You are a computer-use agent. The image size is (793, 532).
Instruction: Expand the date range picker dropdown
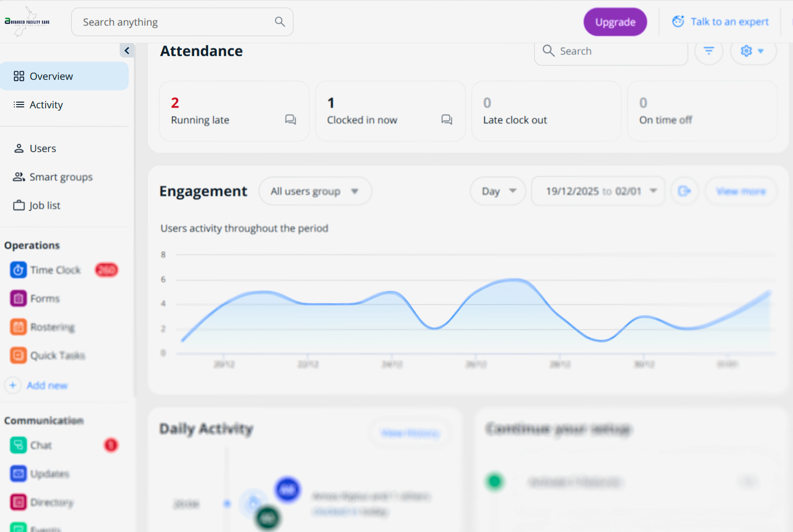click(598, 191)
